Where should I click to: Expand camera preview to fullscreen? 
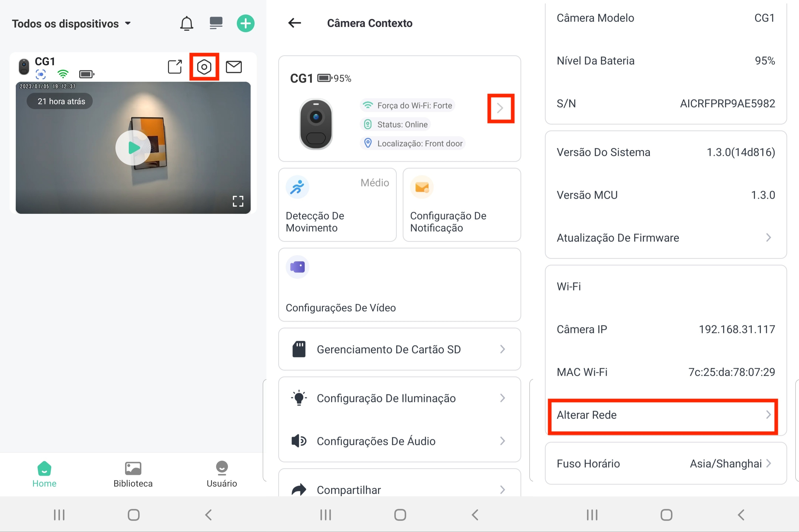click(238, 201)
